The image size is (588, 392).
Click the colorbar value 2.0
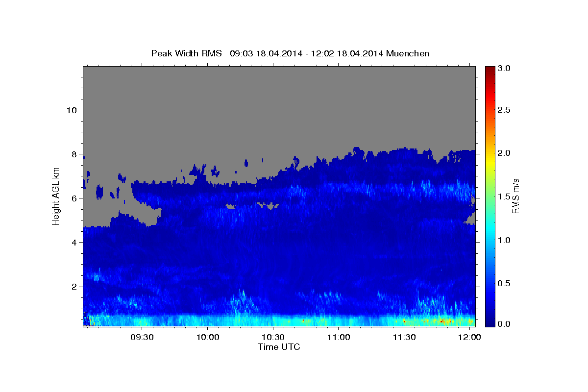pos(504,153)
